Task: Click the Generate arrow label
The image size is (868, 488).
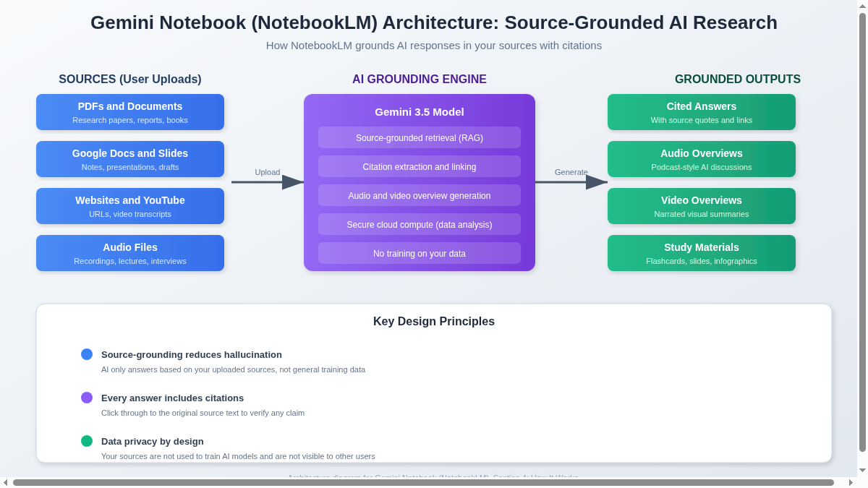Action: tap(571, 172)
